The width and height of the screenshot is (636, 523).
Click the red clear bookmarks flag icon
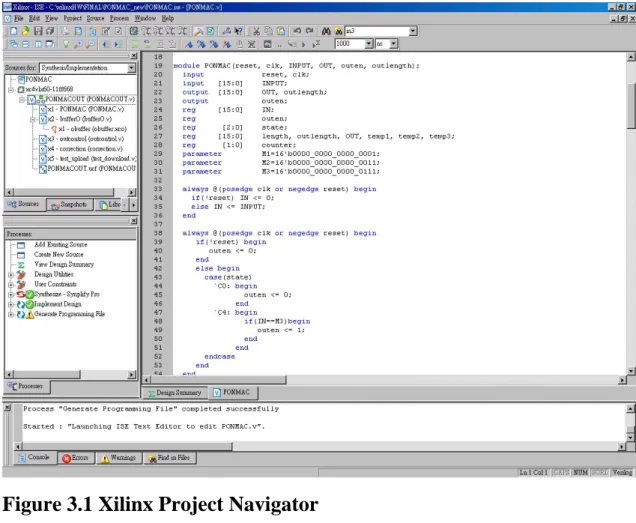pos(227,44)
